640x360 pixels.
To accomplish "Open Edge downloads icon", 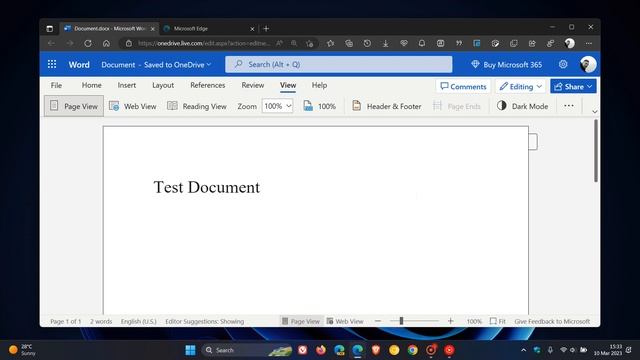I will [385, 43].
